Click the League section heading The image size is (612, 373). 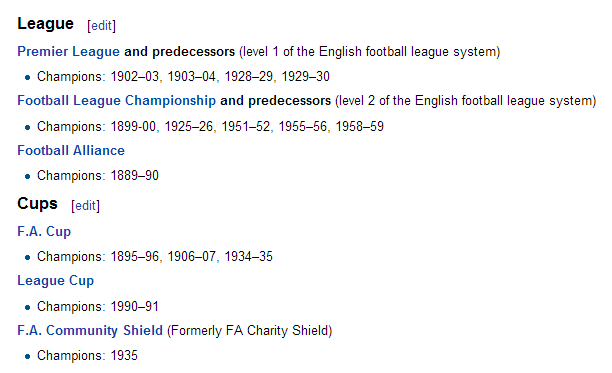(x=45, y=24)
